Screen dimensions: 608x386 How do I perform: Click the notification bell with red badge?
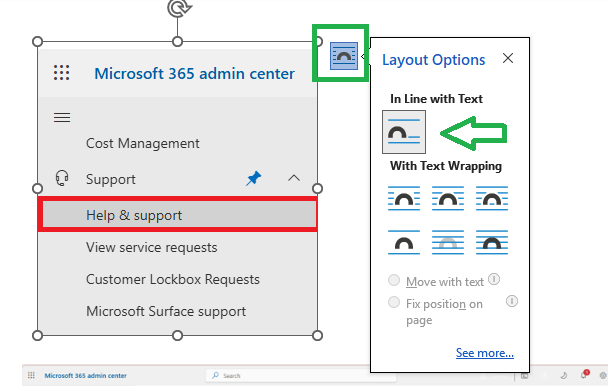point(584,374)
